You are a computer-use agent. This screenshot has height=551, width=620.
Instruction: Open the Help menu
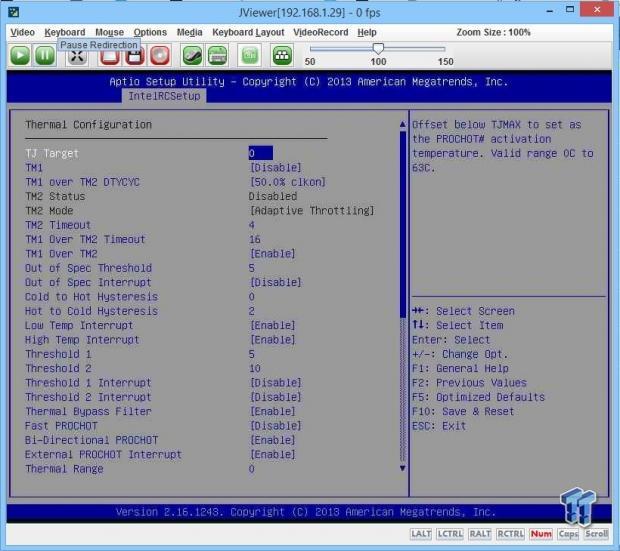click(x=367, y=32)
